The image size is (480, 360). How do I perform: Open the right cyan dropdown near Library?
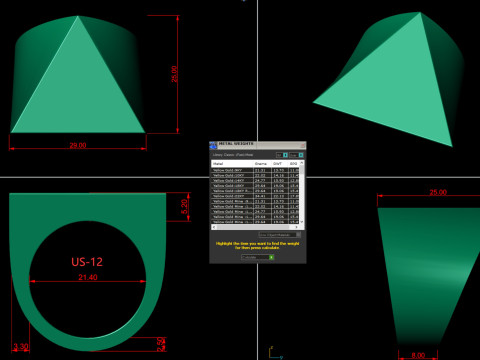click(301, 155)
